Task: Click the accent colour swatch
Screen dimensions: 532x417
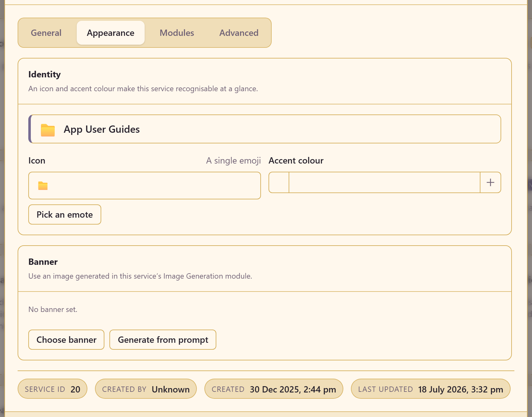Action: point(279,182)
